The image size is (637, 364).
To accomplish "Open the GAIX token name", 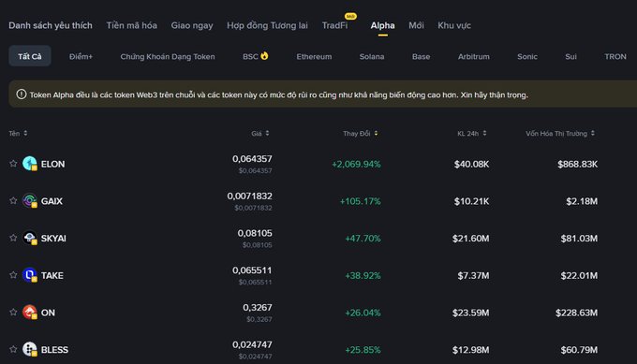I will coord(52,201).
